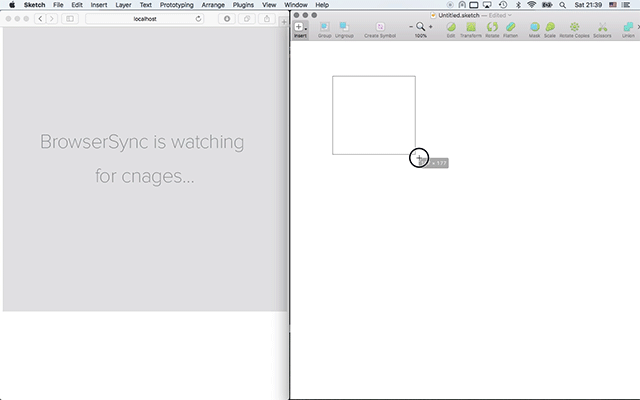Viewport: 640px width, 400px height.
Task: Open the File menu
Action: pos(58,5)
